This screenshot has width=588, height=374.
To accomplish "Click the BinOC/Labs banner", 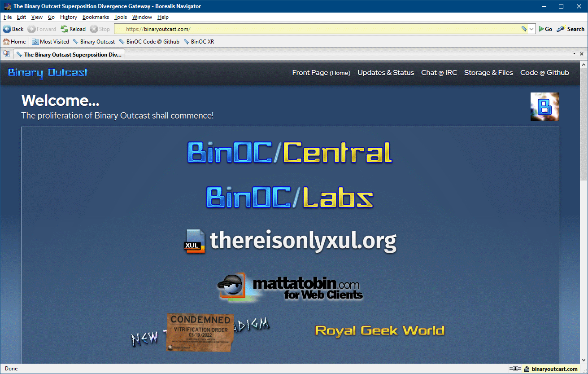I will tap(290, 197).
